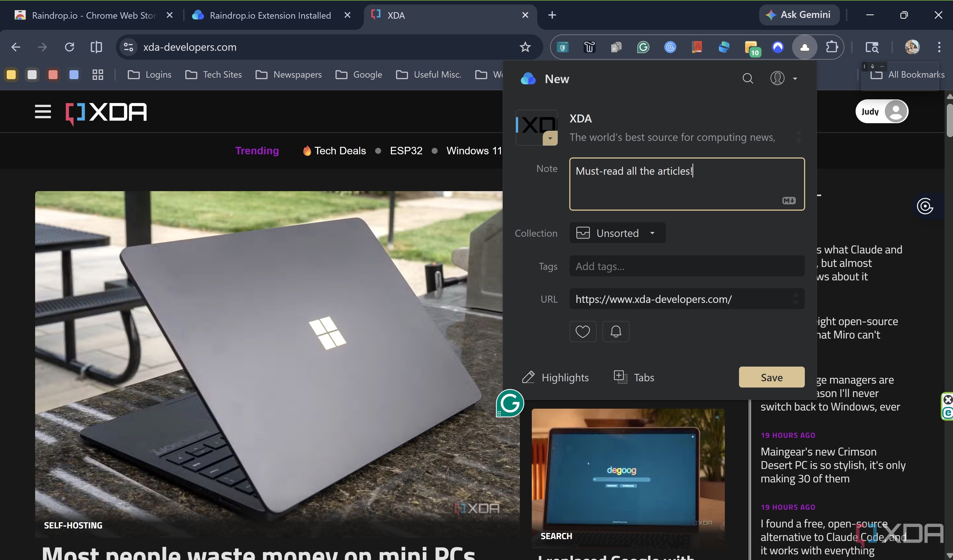Viewport: 953px width, 560px height.
Task: Click the Note text area
Action: pyautogui.click(x=687, y=184)
